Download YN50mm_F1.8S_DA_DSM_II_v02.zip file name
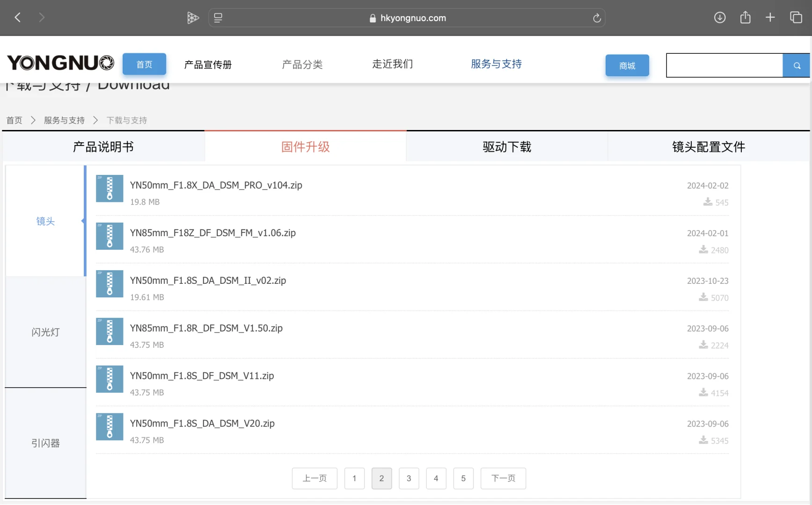Image resolution: width=812 pixels, height=505 pixels. [208, 281]
